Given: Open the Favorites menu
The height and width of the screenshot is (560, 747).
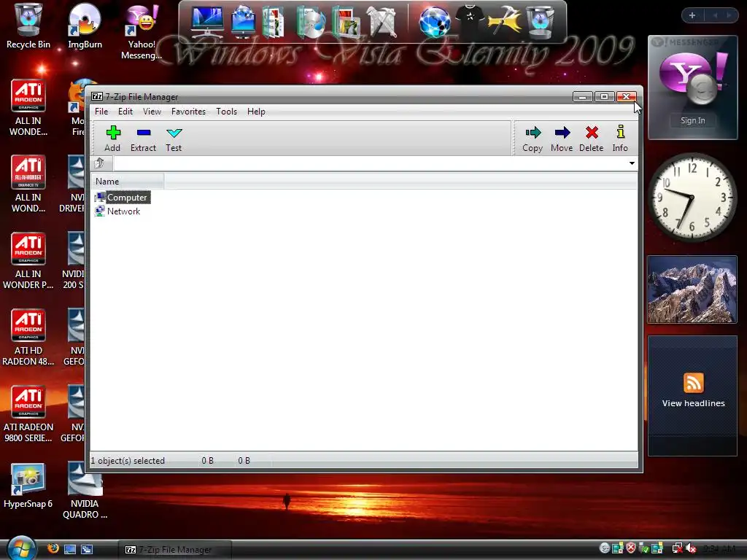Looking at the screenshot, I should pos(189,112).
